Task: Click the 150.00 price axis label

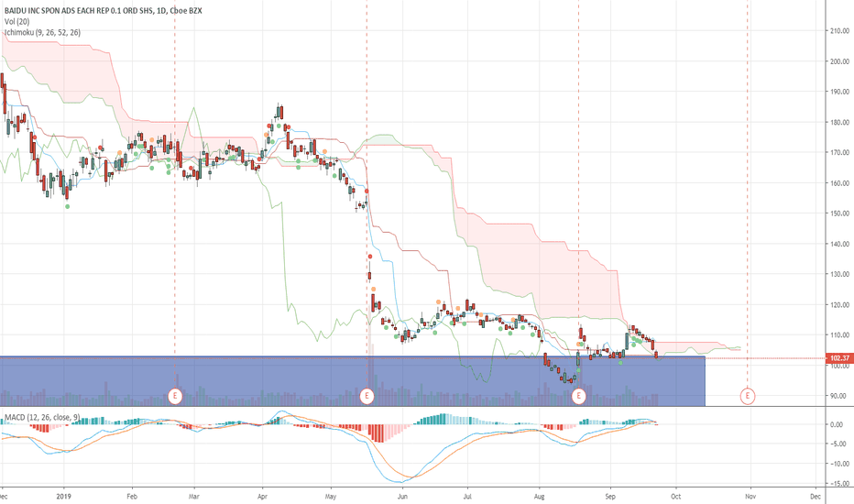Action: pyautogui.click(x=840, y=214)
